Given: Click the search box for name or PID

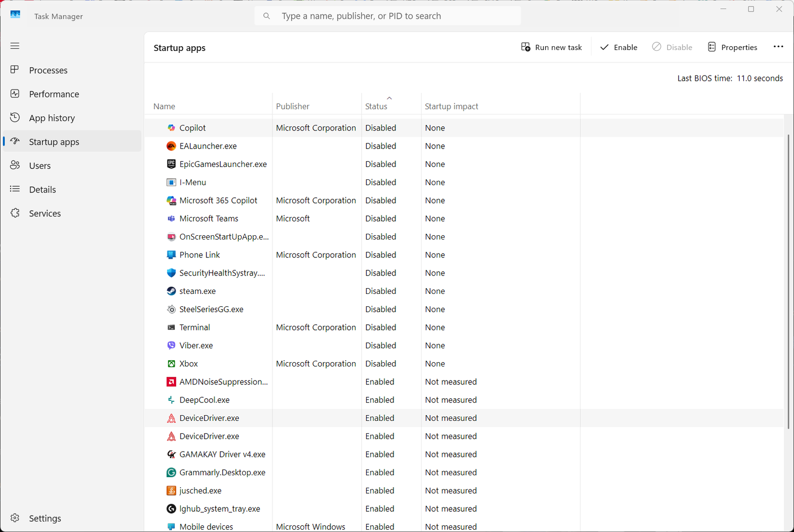Looking at the screenshot, I should point(387,16).
